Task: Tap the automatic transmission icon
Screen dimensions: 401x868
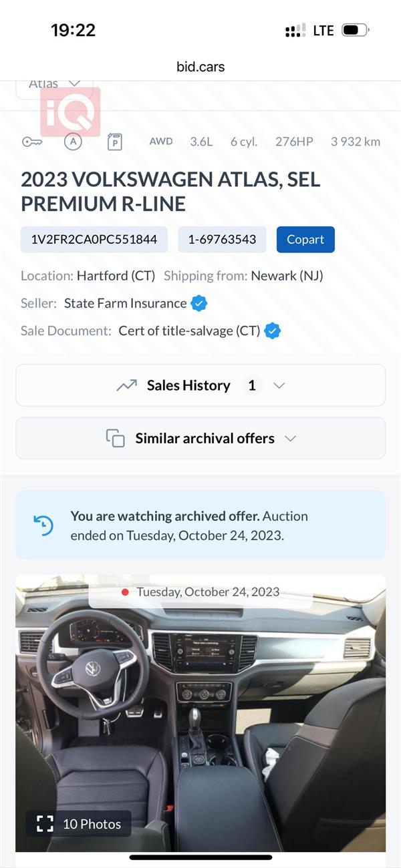Action: (x=73, y=142)
